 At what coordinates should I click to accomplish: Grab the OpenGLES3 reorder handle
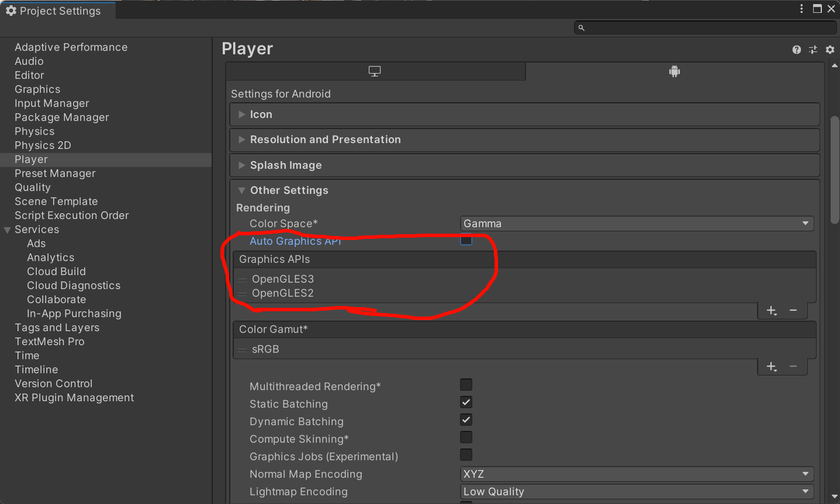(243, 279)
